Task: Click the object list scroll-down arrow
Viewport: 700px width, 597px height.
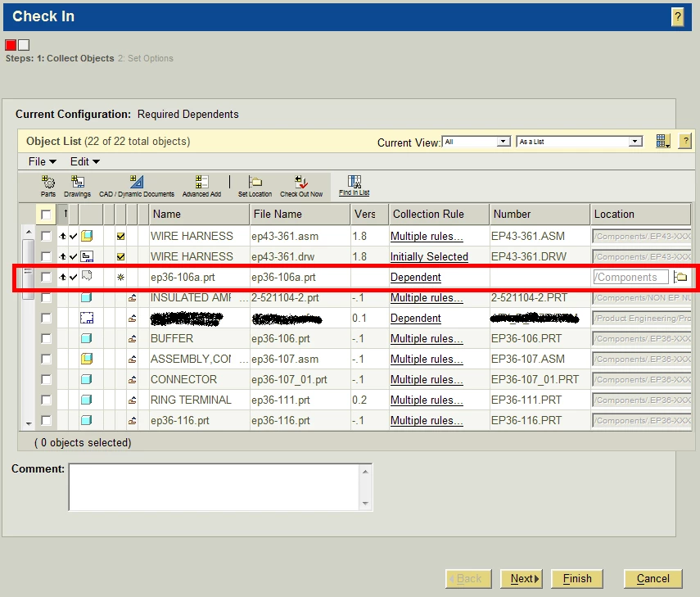Action: pos(29,423)
